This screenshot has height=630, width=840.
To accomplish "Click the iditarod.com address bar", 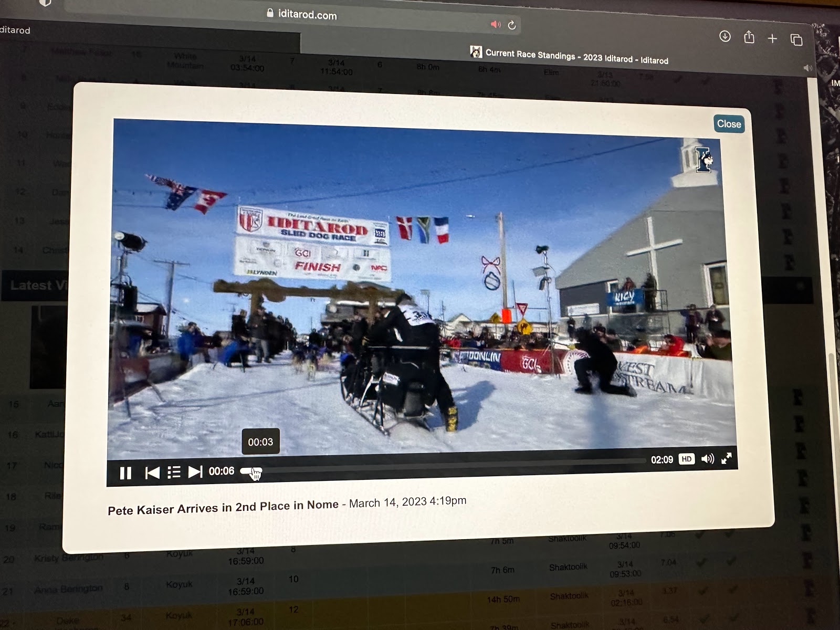I will click(x=308, y=14).
